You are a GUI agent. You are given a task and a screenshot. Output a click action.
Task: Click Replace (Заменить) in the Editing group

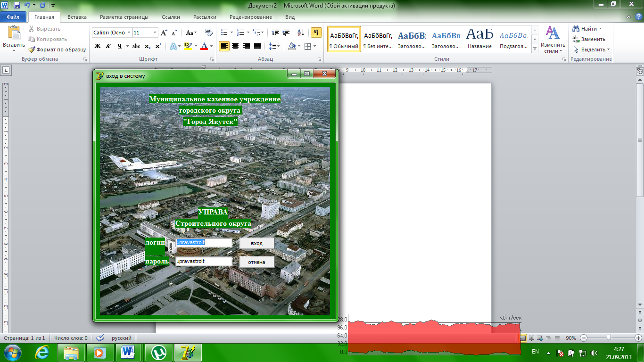[x=589, y=39]
